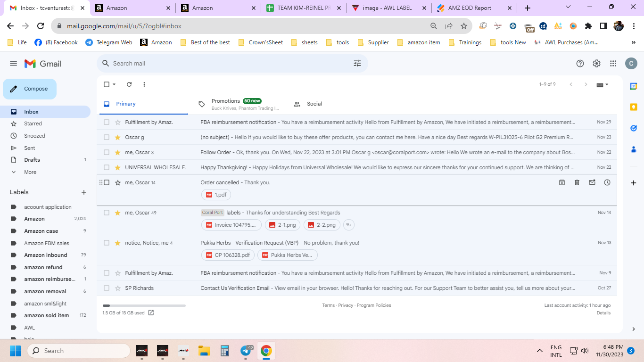Show hidden system tray icons chevron
644x362 pixels.
pyautogui.click(x=540, y=351)
